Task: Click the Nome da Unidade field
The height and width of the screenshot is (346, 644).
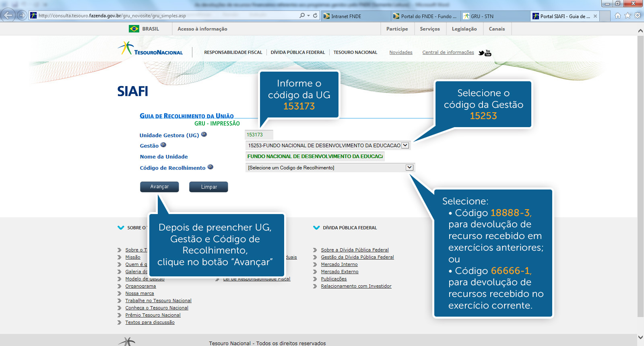Action: click(315, 156)
